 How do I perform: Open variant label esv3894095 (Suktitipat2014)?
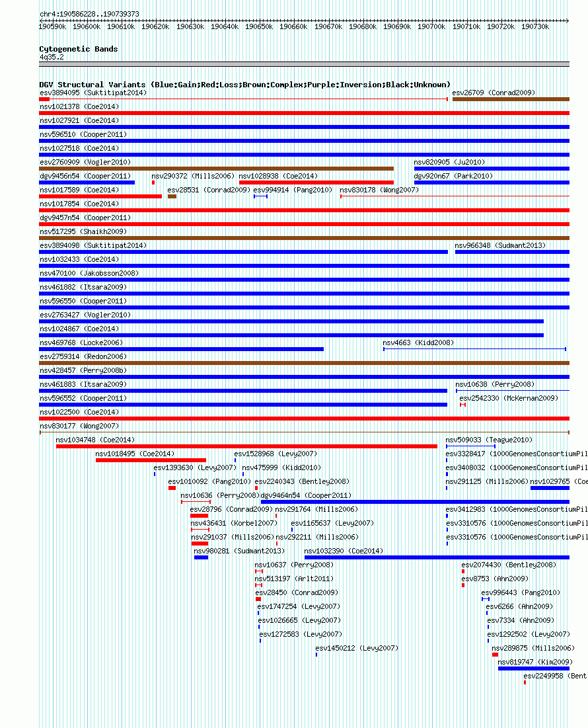[93, 93]
